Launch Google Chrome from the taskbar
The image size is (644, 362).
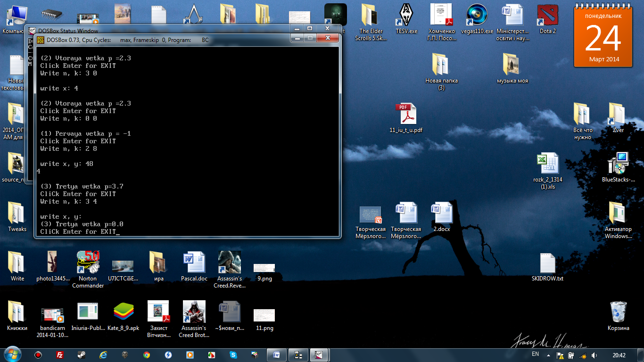[147, 355]
